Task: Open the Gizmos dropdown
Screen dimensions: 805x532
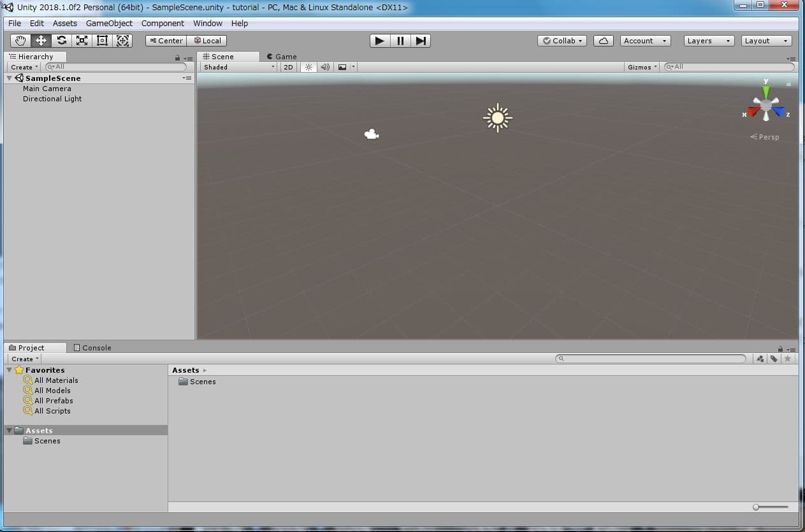Action: click(x=642, y=67)
